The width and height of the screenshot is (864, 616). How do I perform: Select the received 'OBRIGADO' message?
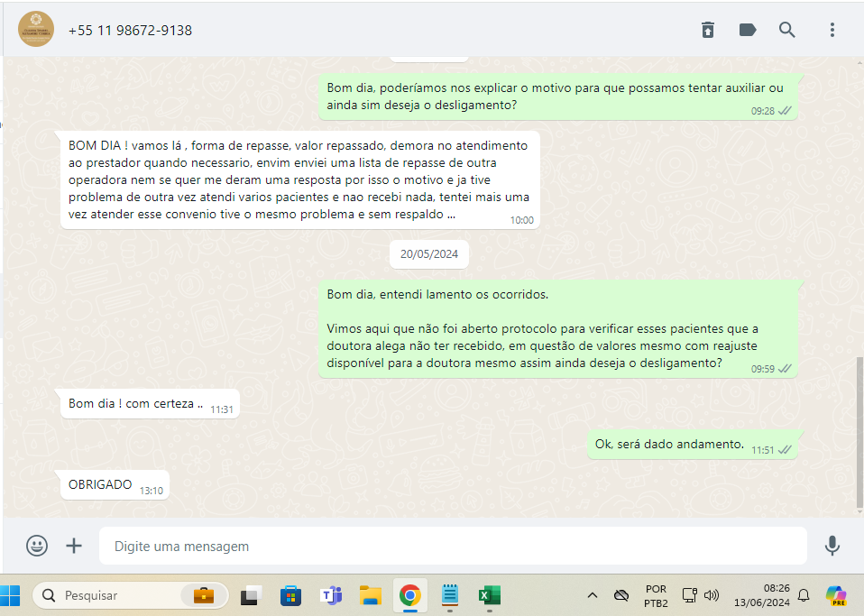point(115,485)
